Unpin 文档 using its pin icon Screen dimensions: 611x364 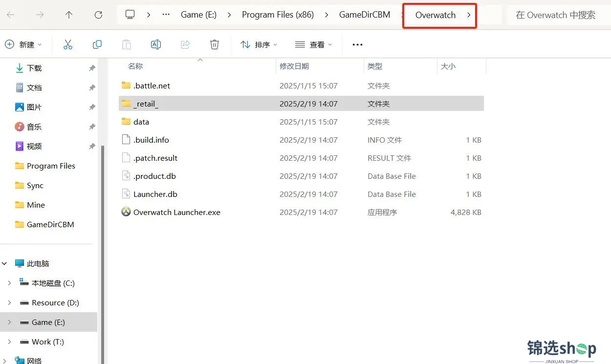click(92, 88)
